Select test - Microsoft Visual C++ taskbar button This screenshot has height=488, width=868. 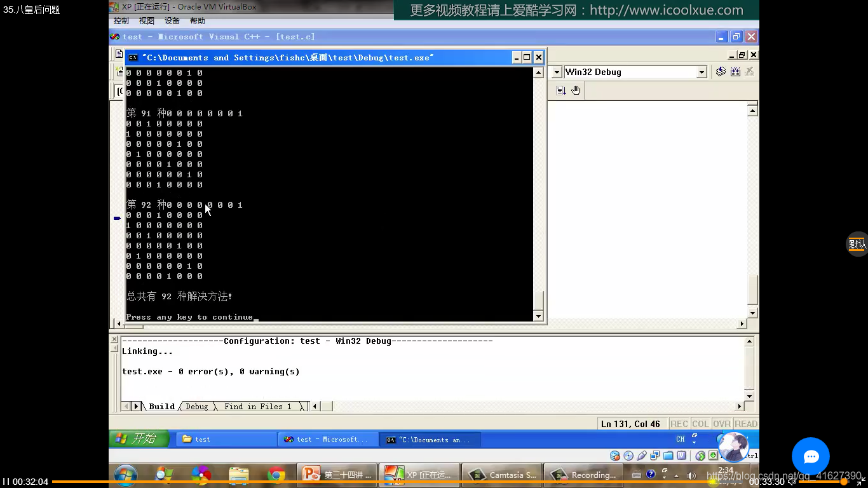(x=327, y=439)
